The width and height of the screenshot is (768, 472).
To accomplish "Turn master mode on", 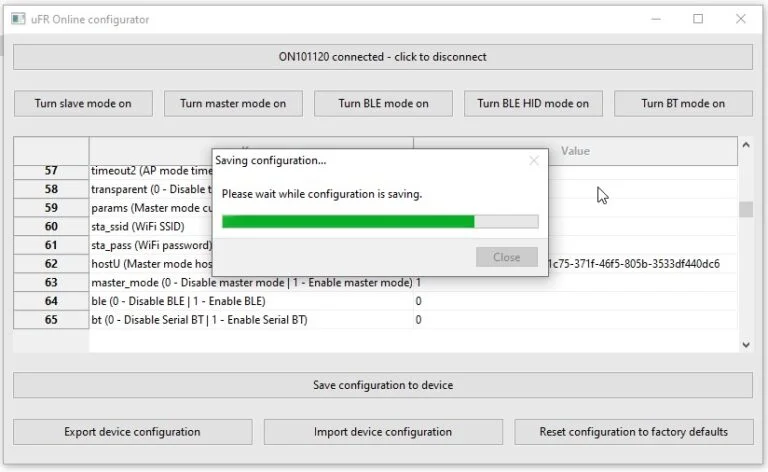I will coord(233,103).
